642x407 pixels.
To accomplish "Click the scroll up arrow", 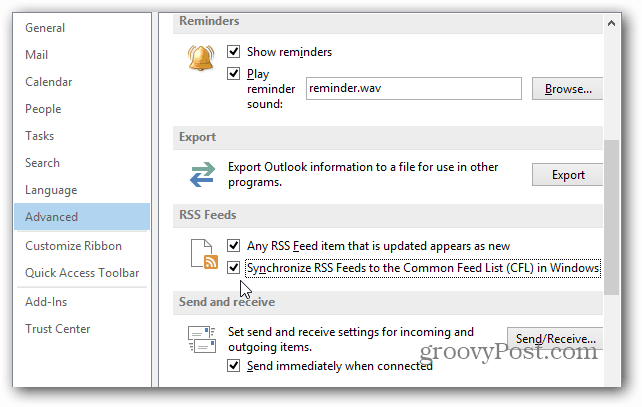I will click(x=611, y=23).
